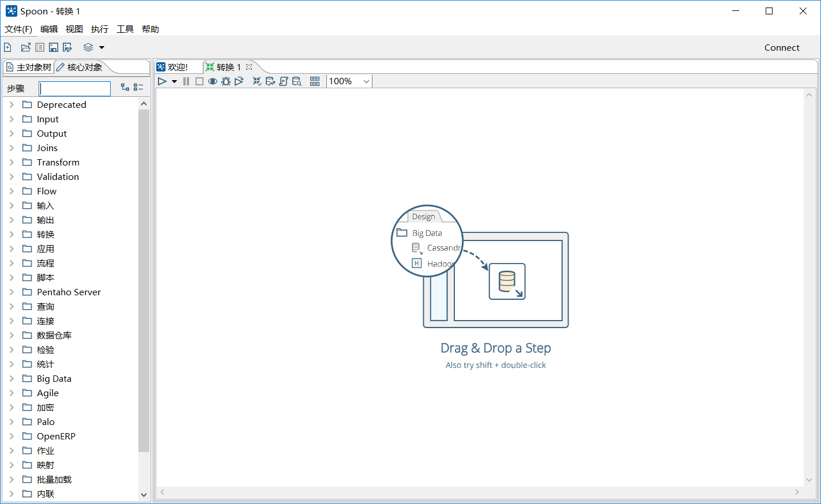821x504 pixels.
Task: Open the 100% zoom combo box
Action: point(349,81)
